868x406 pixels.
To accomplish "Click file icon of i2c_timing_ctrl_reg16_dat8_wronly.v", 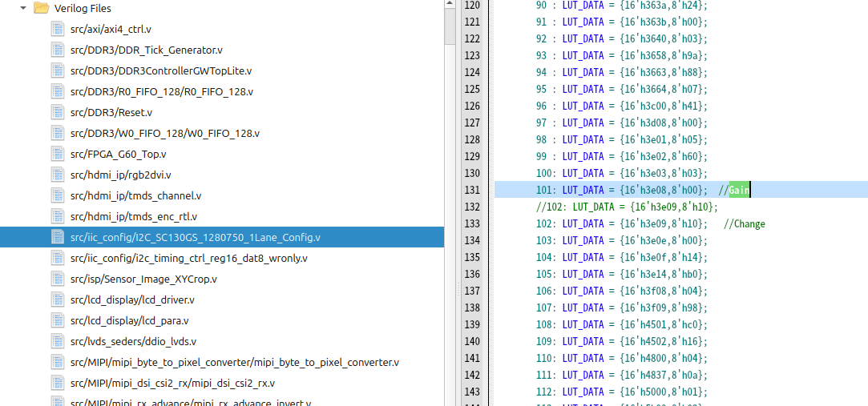I will coord(59,258).
